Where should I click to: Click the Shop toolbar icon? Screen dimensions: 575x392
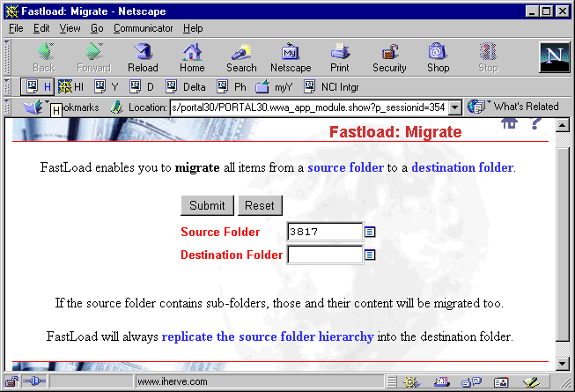click(438, 57)
